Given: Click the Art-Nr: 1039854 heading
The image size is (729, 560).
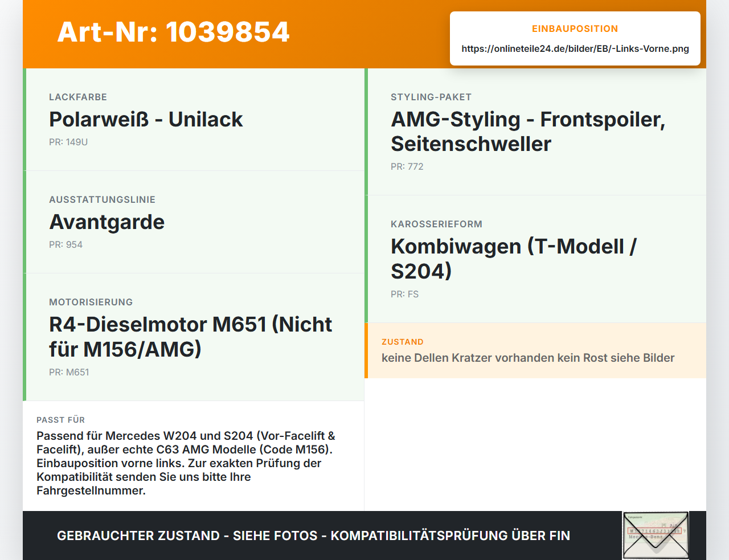Looking at the screenshot, I should (x=174, y=32).
